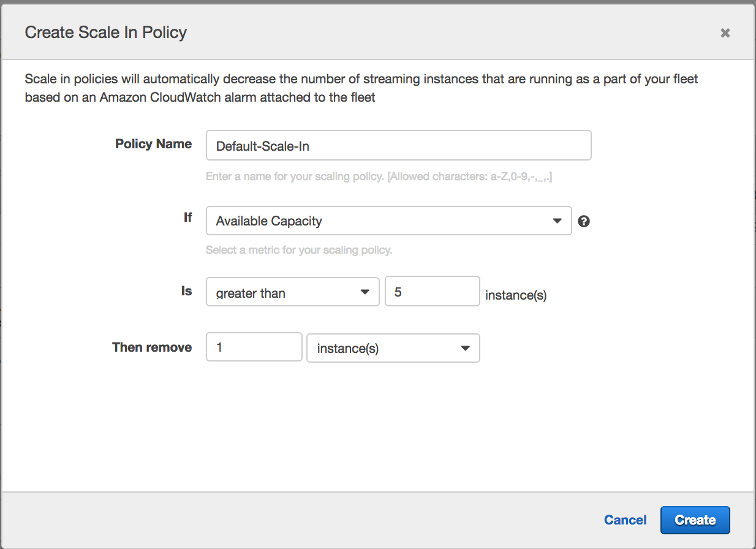This screenshot has width=756, height=549.
Task: Click the 'Enter a name' hint text
Action: (380, 177)
